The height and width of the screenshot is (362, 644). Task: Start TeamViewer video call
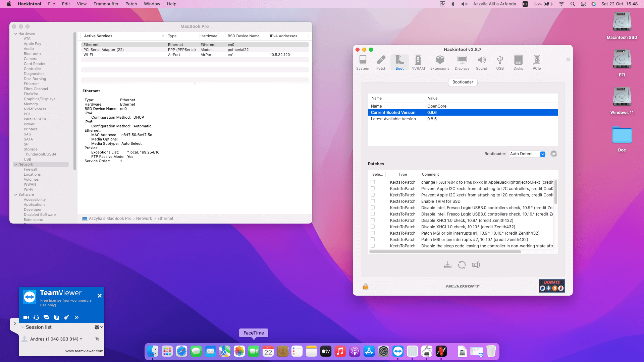pyautogui.click(x=26, y=317)
